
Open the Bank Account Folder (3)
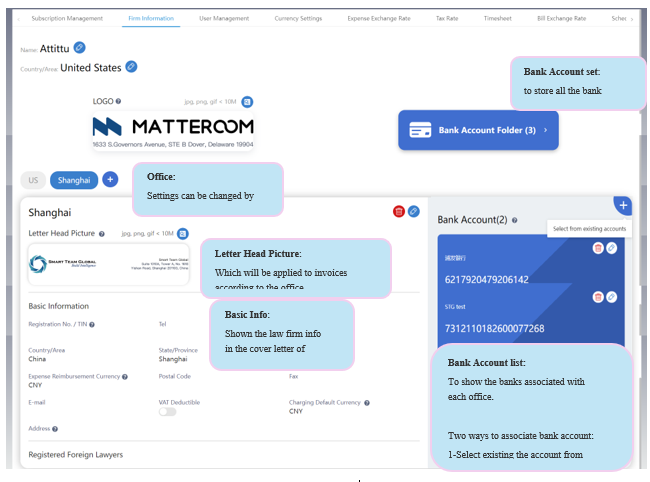pos(478,130)
